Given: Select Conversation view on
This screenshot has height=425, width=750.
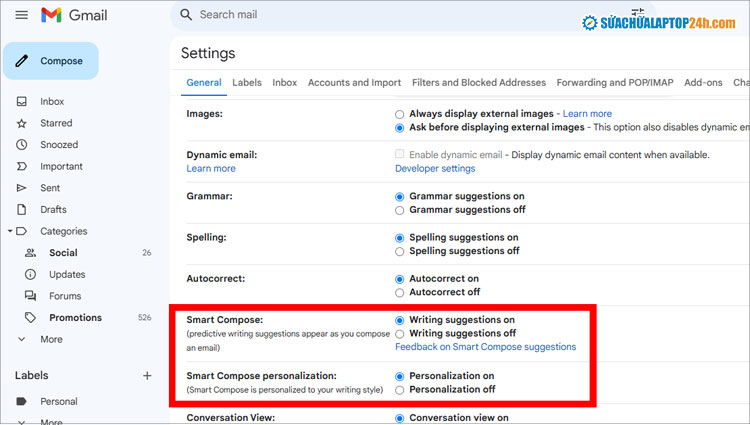Looking at the screenshot, I should 399,418.
